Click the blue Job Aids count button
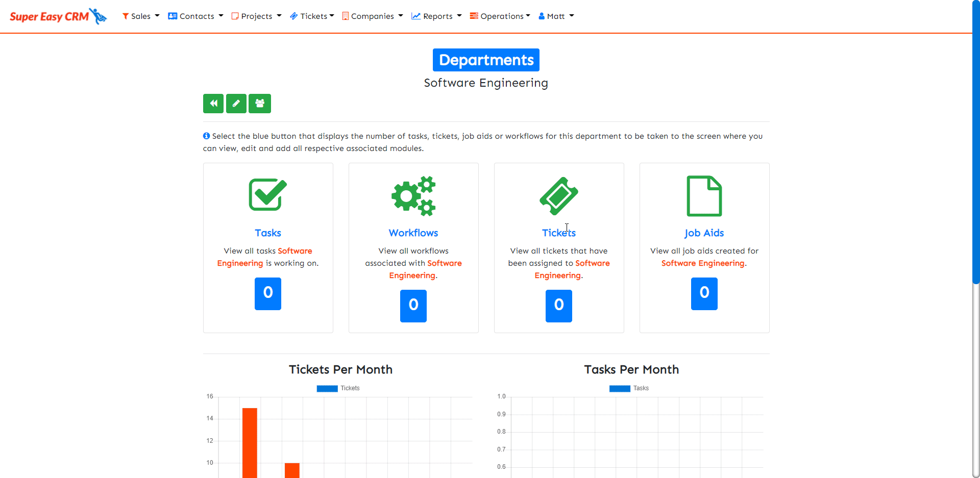Viewport: 980px width, 478px height. (704, 293)
